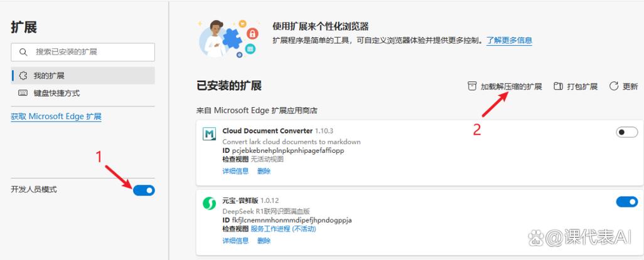
Task: Click the 已安装的扩展 heading
Action: tap(229, 86)
